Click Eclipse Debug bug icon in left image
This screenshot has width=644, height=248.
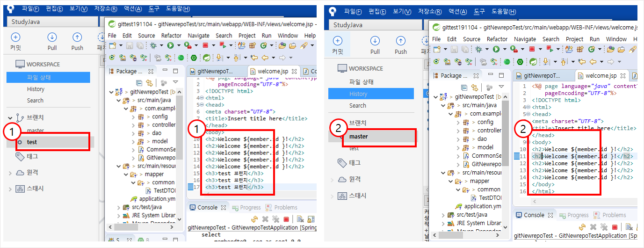pyautogui.click(x=152, y=45)
